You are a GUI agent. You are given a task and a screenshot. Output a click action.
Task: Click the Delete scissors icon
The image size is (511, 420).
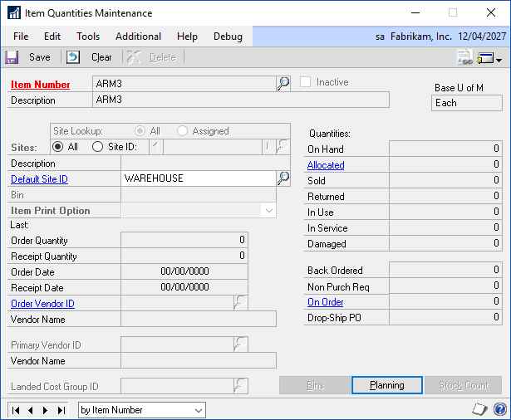tap(134, 57)
